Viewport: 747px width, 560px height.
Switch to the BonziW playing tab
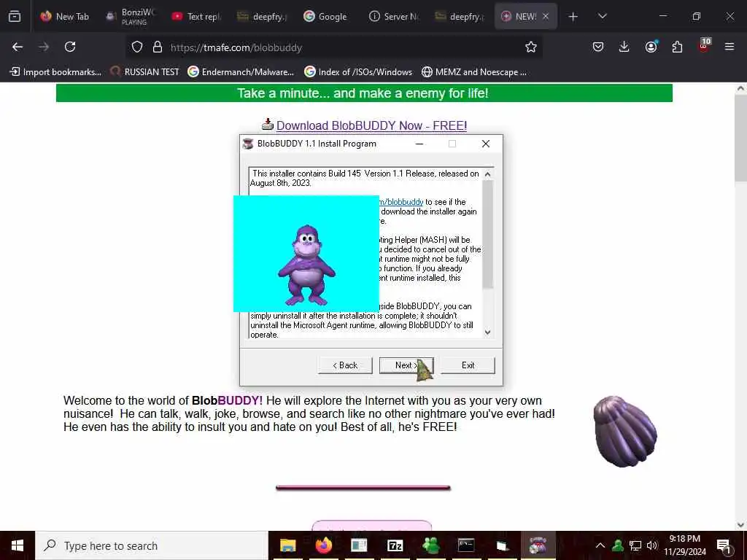(131, 17)
